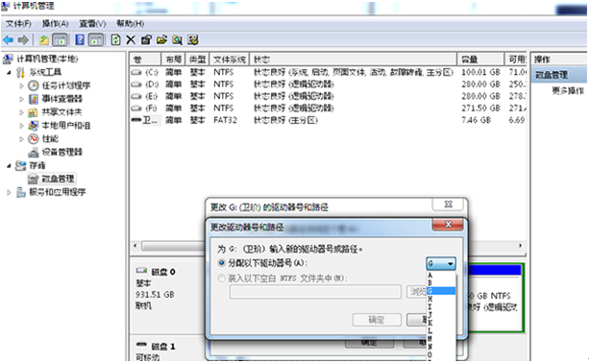Expand the 服务和应用程序 tree node
The image size is (589, 364).
9,192
